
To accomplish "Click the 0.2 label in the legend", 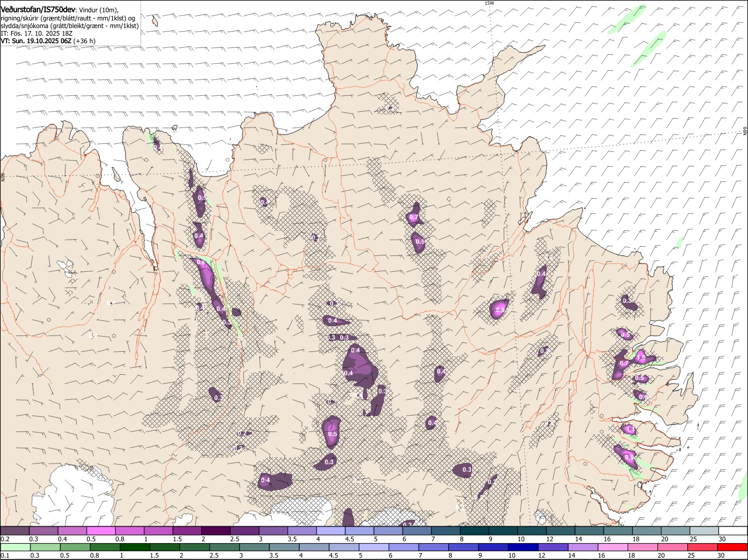I will [5, 539].
